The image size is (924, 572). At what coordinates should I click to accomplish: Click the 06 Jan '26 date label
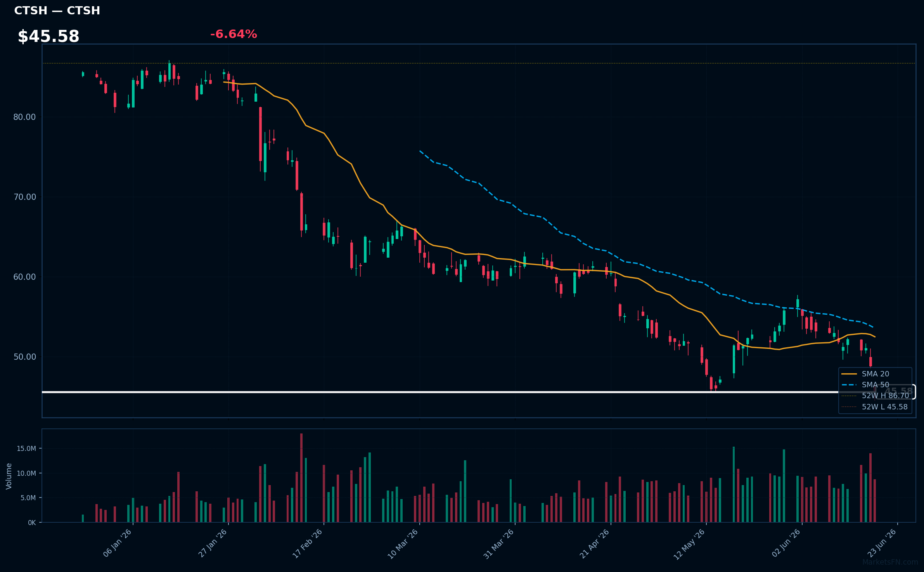[117, 543]
